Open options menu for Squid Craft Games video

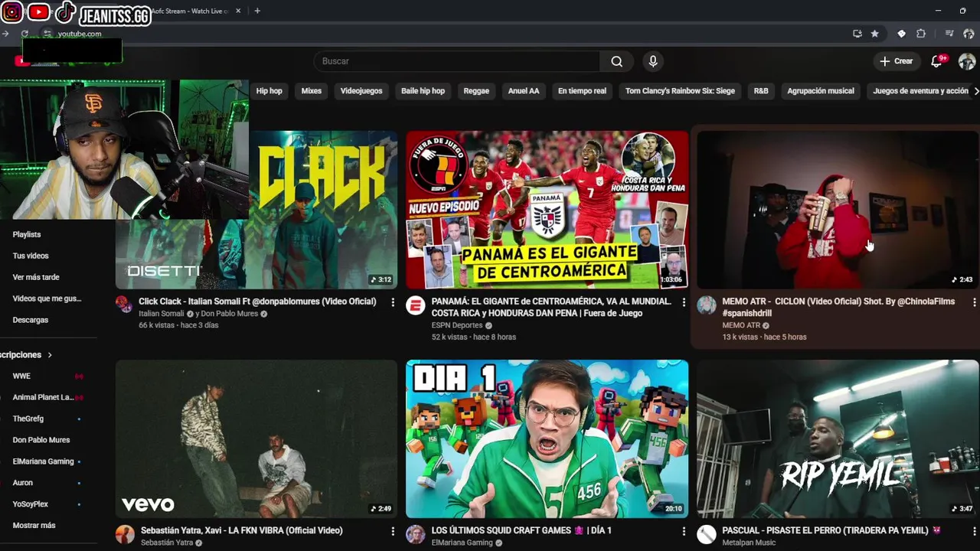pyautogui.click(x=684, y=531)
